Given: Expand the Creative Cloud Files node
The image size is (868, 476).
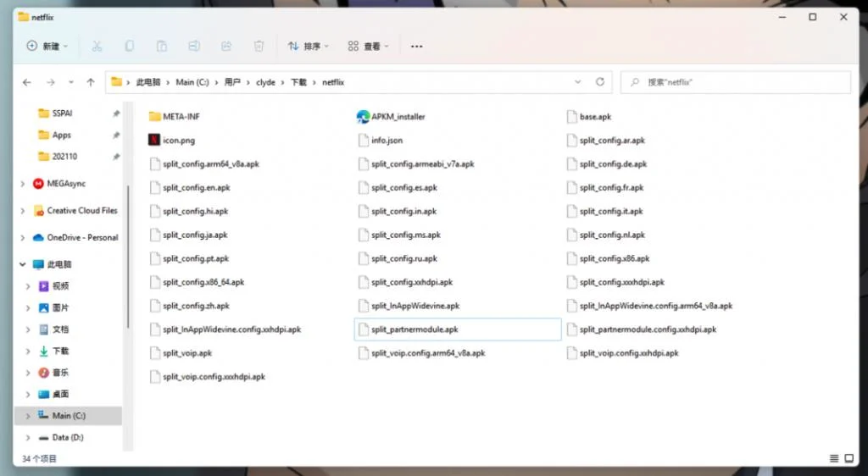Looking at the screenshot, I should click(x=23, y=211).
